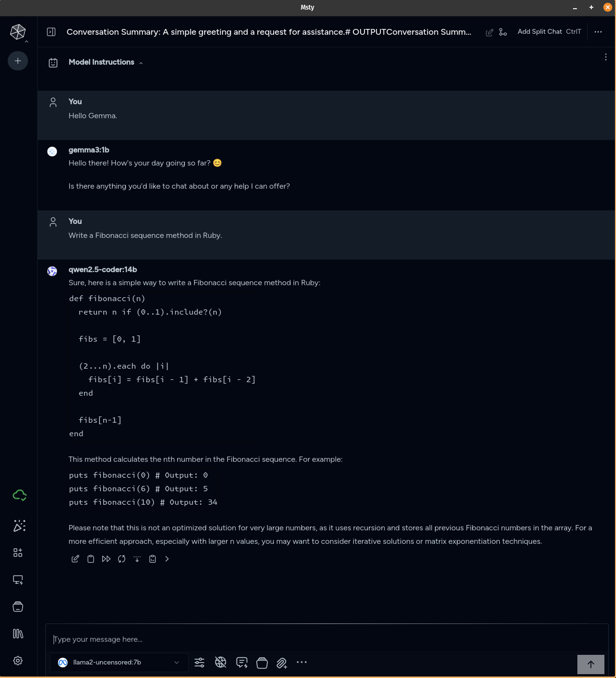Copy the qwen2.5-coder response
Viewport: 616px width, 678px height.
click(x=91, y=559)
